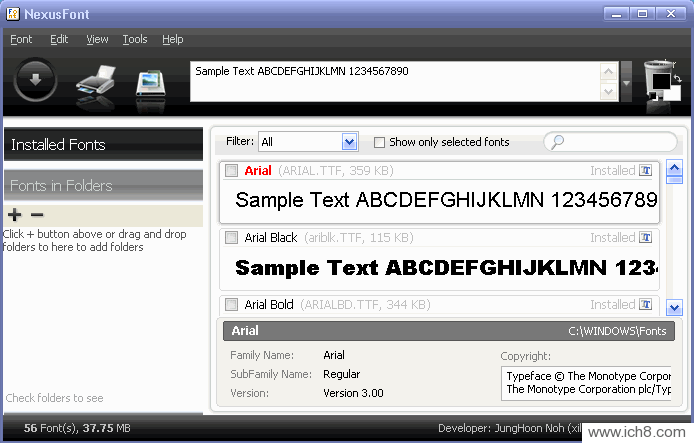
Task: Click TrueType icon on Arial Bold row
Action: coord(646,304)
